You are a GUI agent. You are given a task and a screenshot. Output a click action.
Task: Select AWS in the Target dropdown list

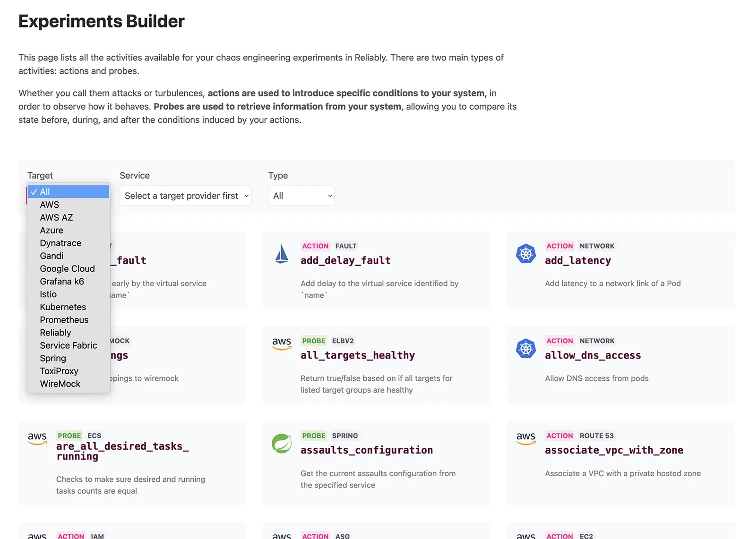tap(69, 205)
